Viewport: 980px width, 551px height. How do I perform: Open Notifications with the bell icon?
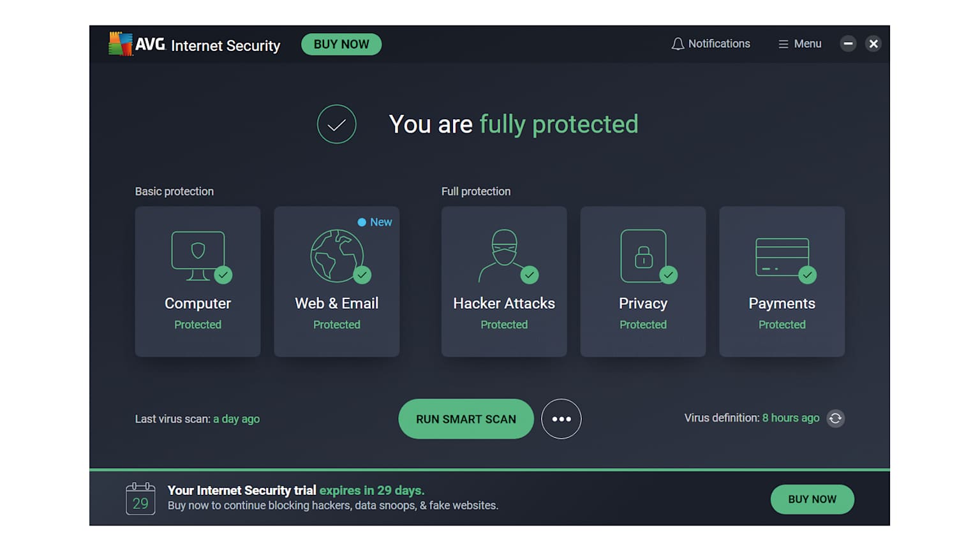pos(678,43)
